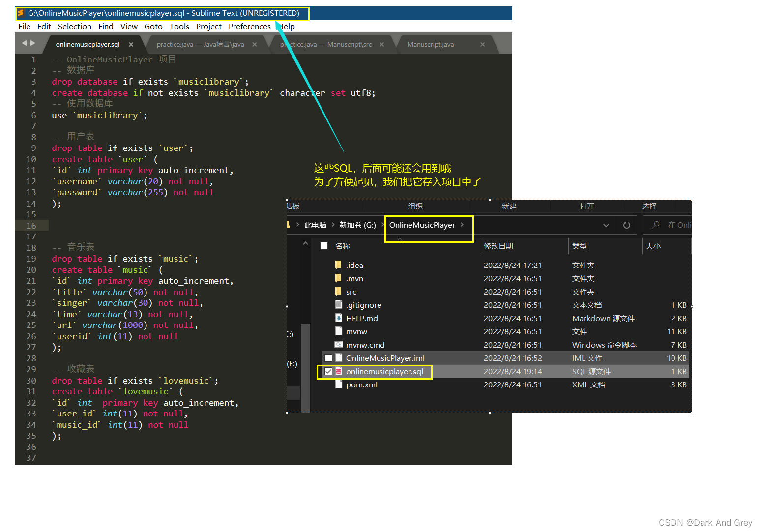Check the box for OnlineMusicPlayer.iml
This screenshot has width=760, height=532.
[328, 358]
